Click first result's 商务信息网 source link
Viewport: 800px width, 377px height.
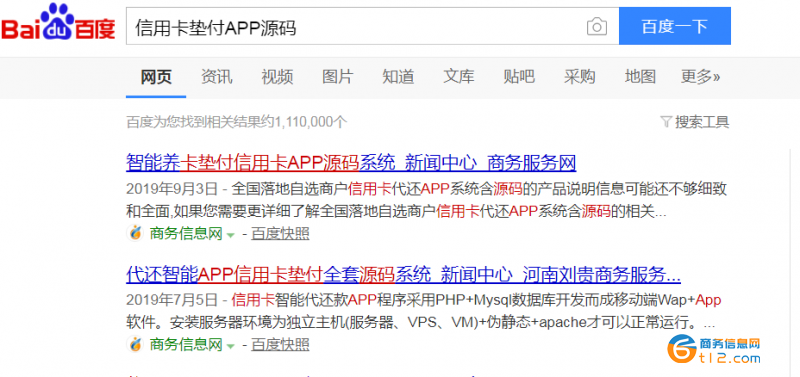click(186, 234)
